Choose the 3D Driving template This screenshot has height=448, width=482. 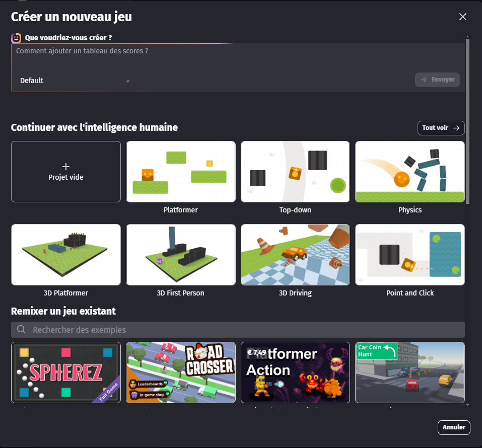295,255
